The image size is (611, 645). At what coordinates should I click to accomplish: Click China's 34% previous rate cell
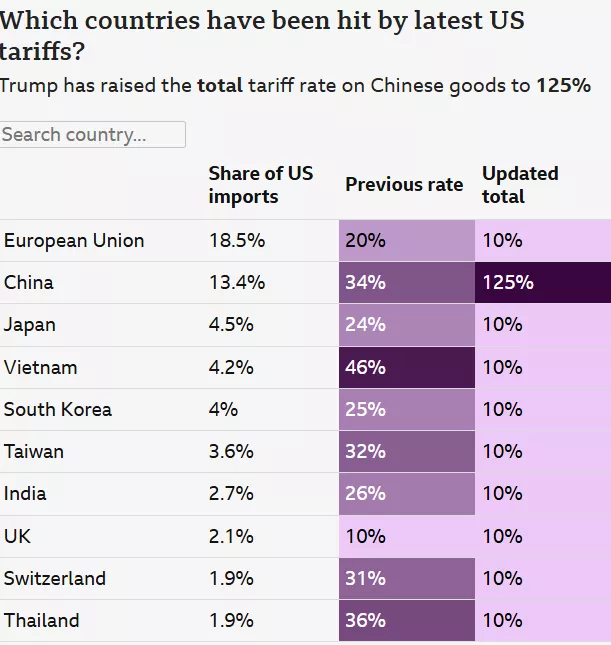coord(407,283)
